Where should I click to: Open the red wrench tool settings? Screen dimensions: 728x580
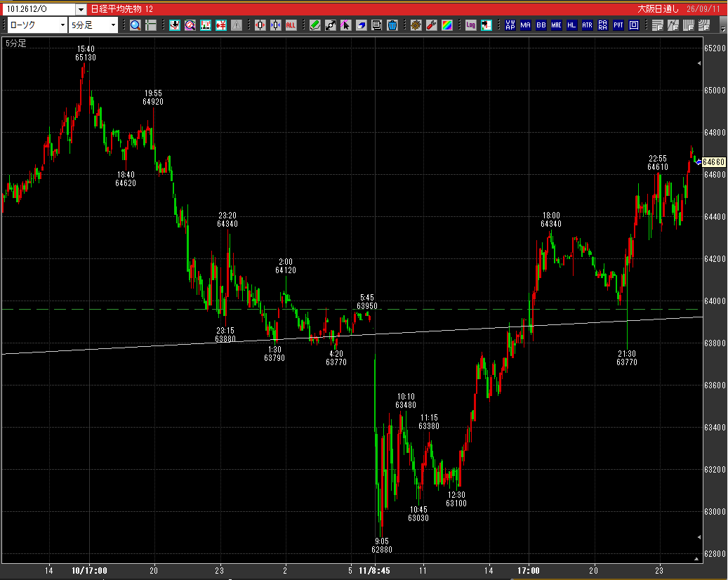431,25
